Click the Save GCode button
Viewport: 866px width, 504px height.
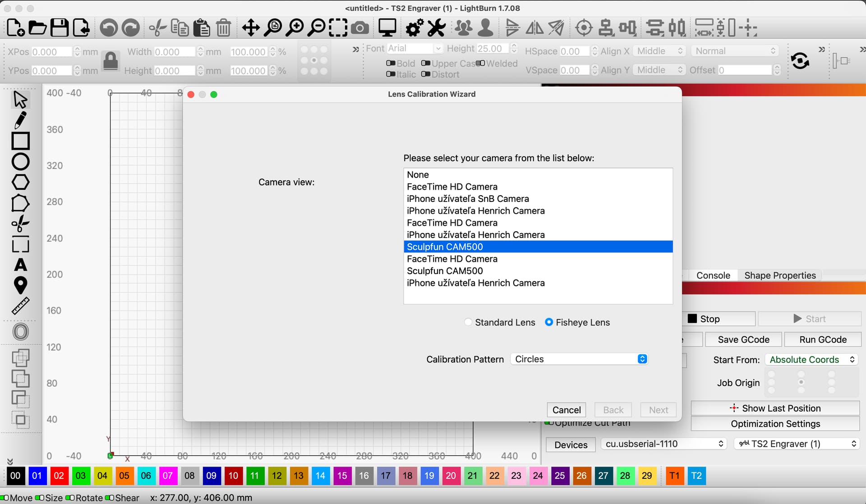tap(743, 339)
